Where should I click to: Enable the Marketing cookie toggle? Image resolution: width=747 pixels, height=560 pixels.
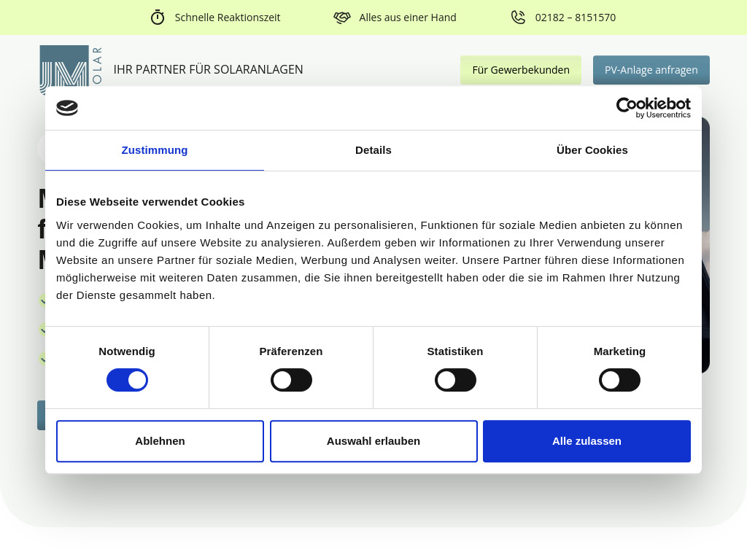[x=619, y=380]
